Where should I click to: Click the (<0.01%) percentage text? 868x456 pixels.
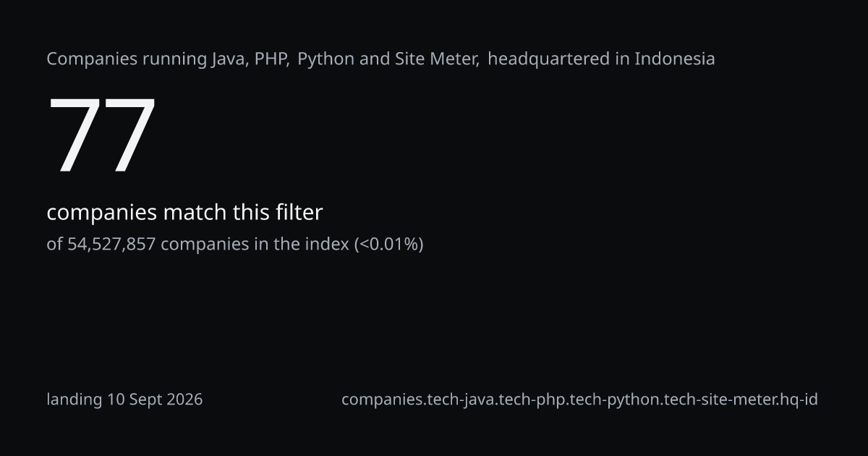point(388,245)
